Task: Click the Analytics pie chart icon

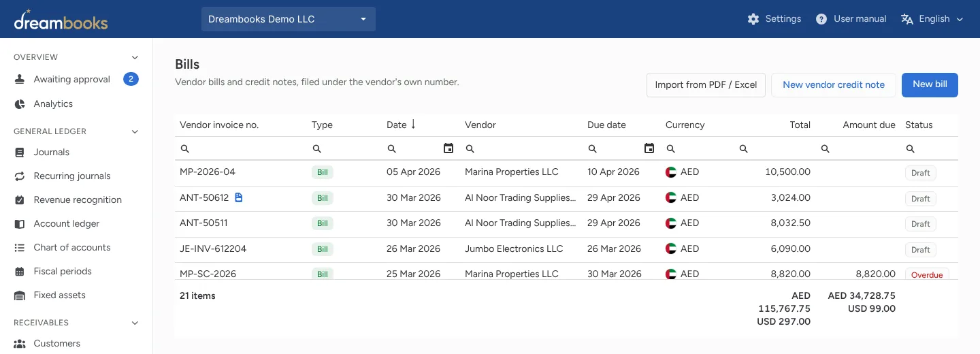Action: [x=20, y=104]
